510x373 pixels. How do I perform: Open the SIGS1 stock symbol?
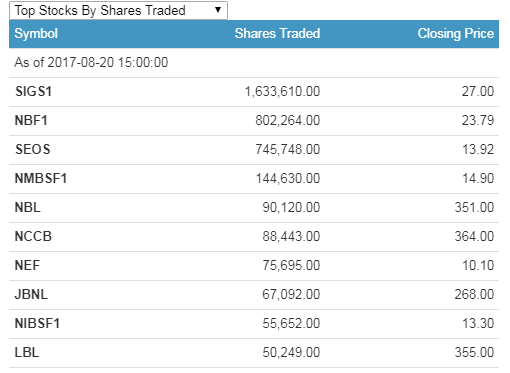pyautogui.click(x=33, y=91)
